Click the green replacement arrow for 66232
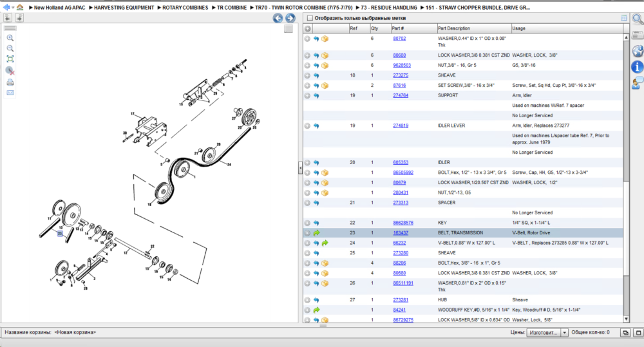 pyautogui.click(x=325, y=243)
